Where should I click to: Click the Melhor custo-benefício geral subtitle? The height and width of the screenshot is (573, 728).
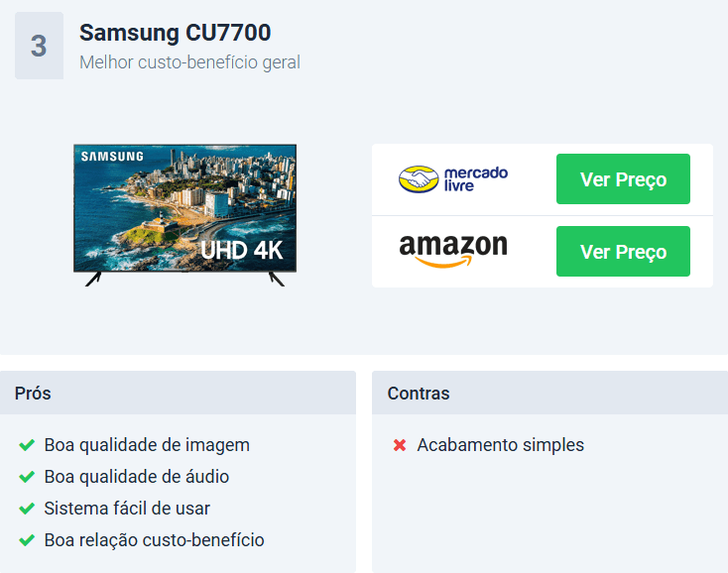(x=189, y=62)
